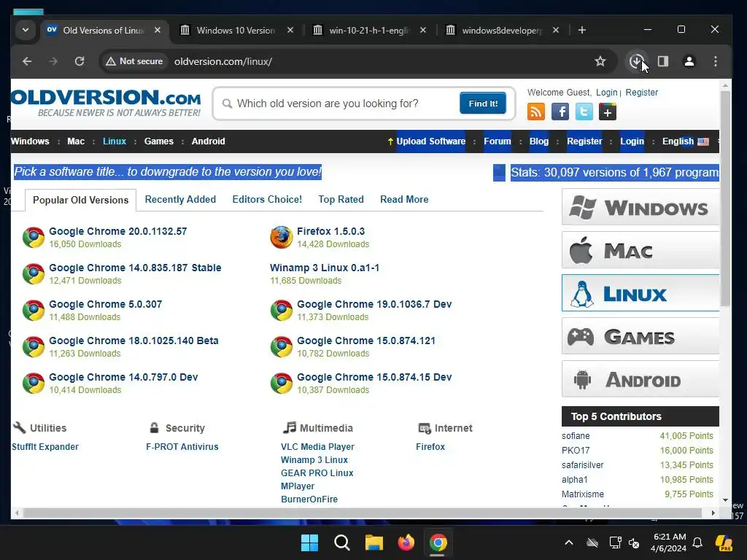The width and height of the screenshot is (747, 560).
Task: Open the Mac nav menu item
Action: [x=76, y=141]
